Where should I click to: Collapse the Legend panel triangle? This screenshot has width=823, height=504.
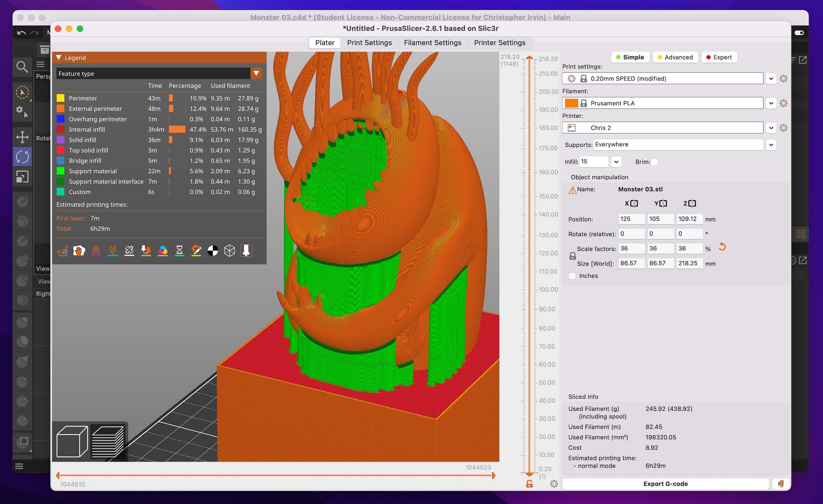(59, 58)
